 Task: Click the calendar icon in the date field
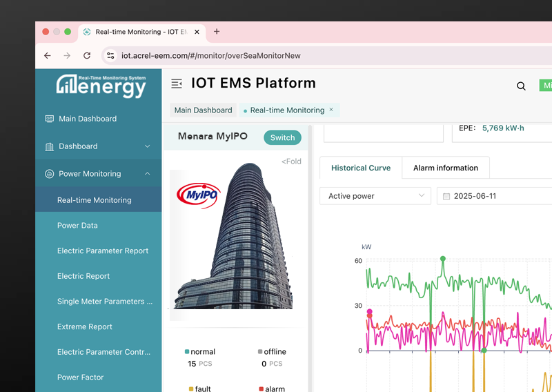(446, 196)
